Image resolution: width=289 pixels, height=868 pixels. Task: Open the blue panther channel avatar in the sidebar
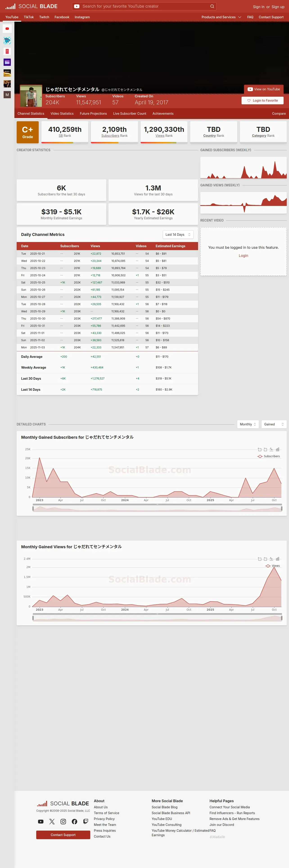click(x=7, y=40)
